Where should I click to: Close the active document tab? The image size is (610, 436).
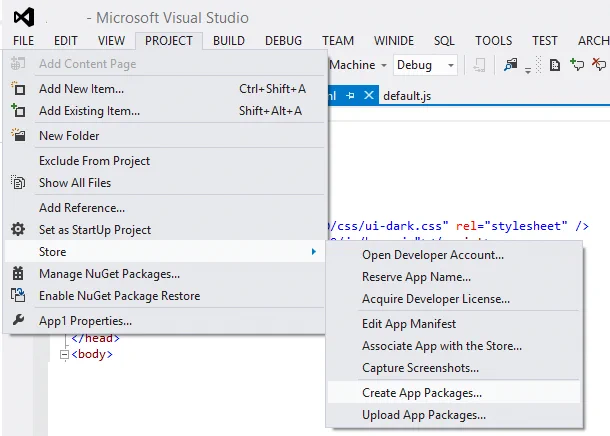(369, 95)
